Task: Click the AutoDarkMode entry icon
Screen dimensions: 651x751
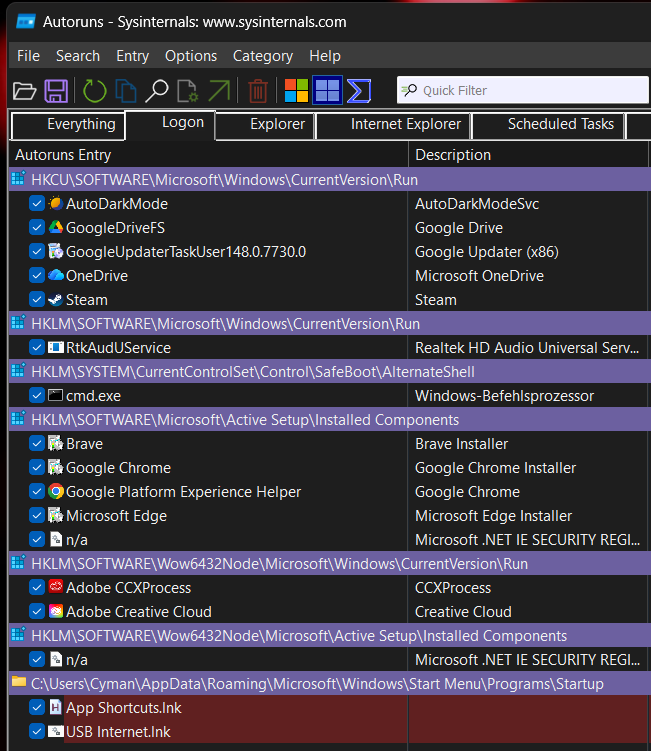Action: 56,204
